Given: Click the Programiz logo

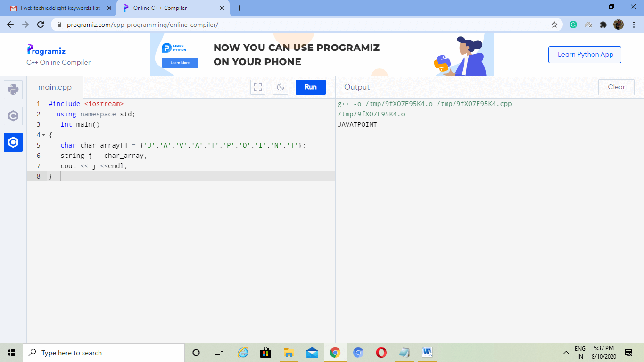Looking at the screenshot, I should coord(46,49).
